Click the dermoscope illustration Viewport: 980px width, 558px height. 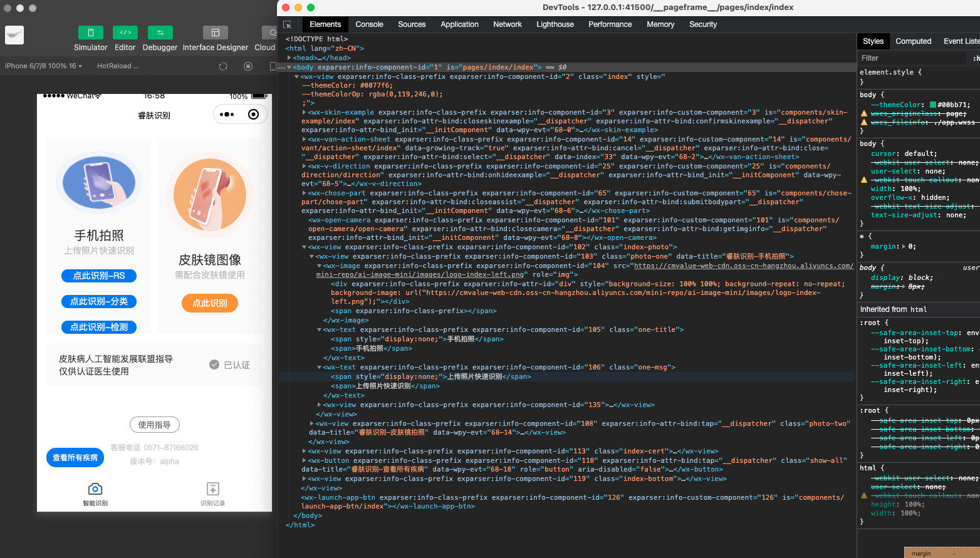(210, 195)
